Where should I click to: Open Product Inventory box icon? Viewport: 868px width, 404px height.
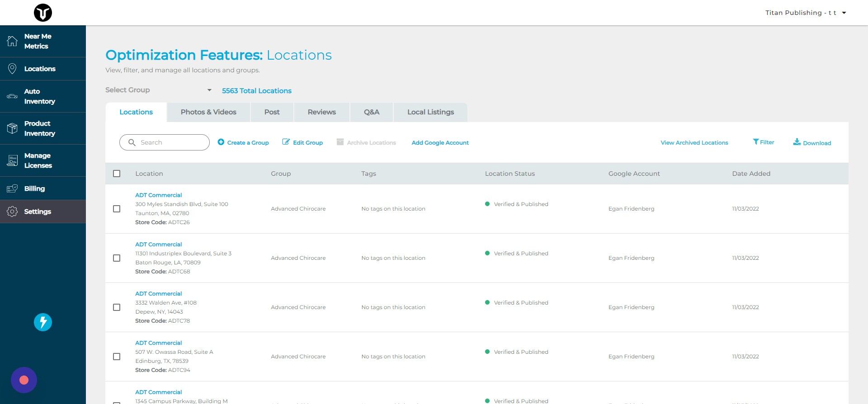tap(12, 128)
